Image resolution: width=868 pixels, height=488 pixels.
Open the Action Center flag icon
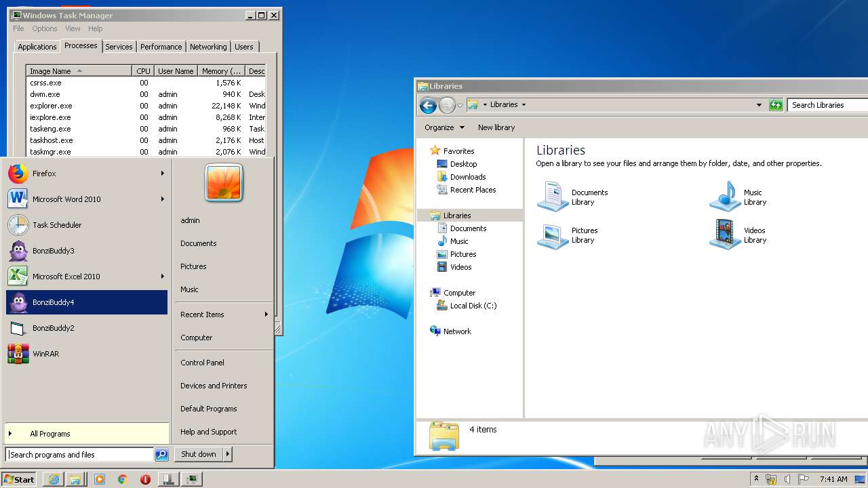click(804, 479)
